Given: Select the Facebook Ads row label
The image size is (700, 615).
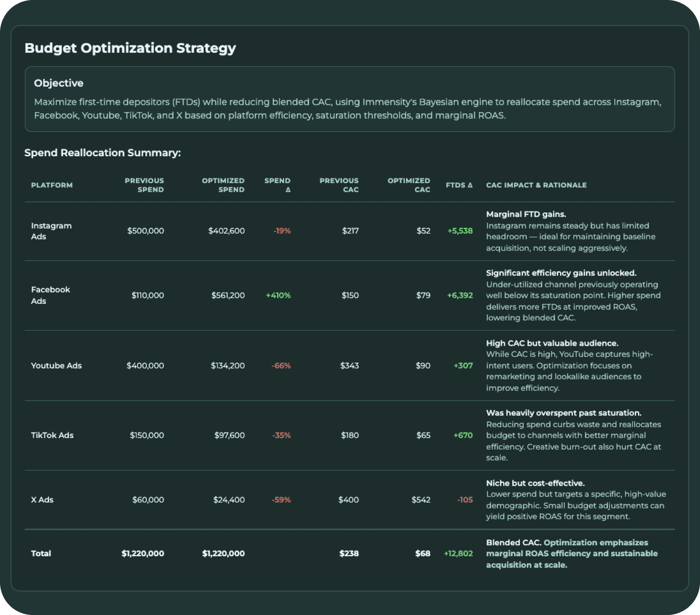Looking at the screenshot, I should click(x=51, y=295).
